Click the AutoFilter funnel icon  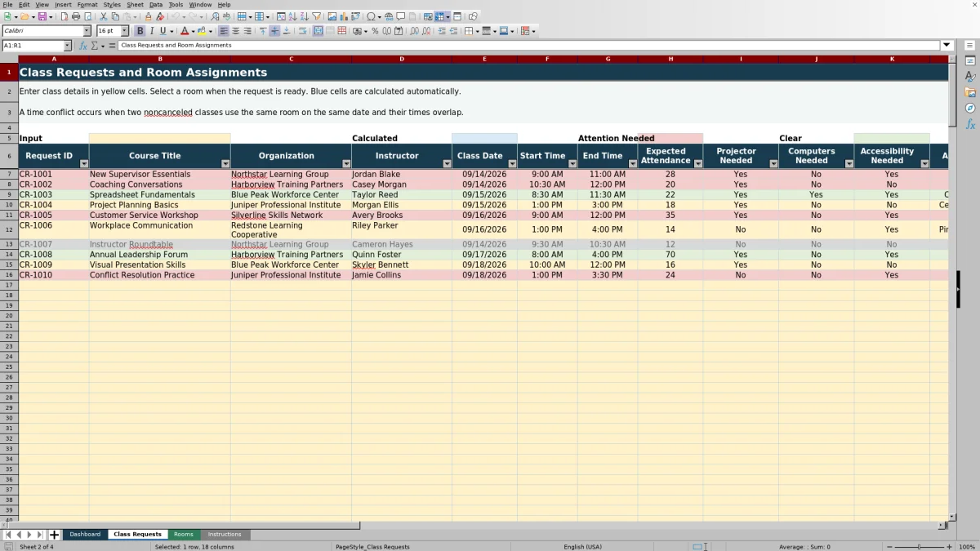[x=316, y=16]
